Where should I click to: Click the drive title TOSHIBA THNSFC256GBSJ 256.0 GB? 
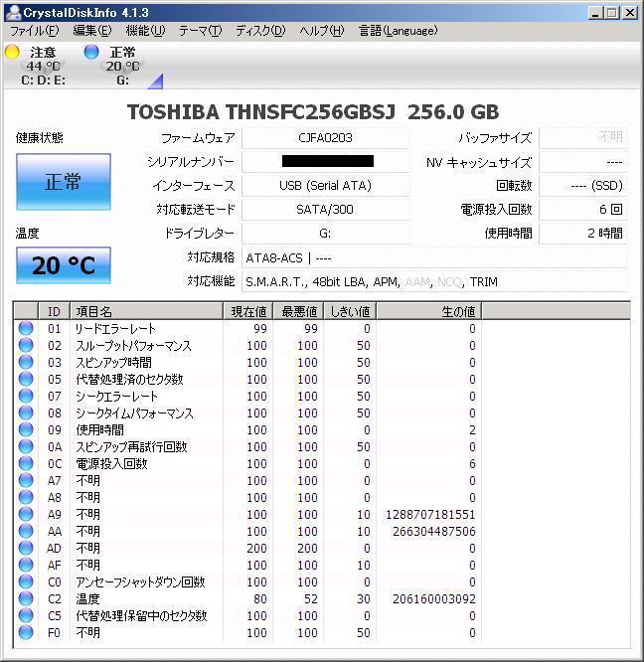[x=313, y=112]
